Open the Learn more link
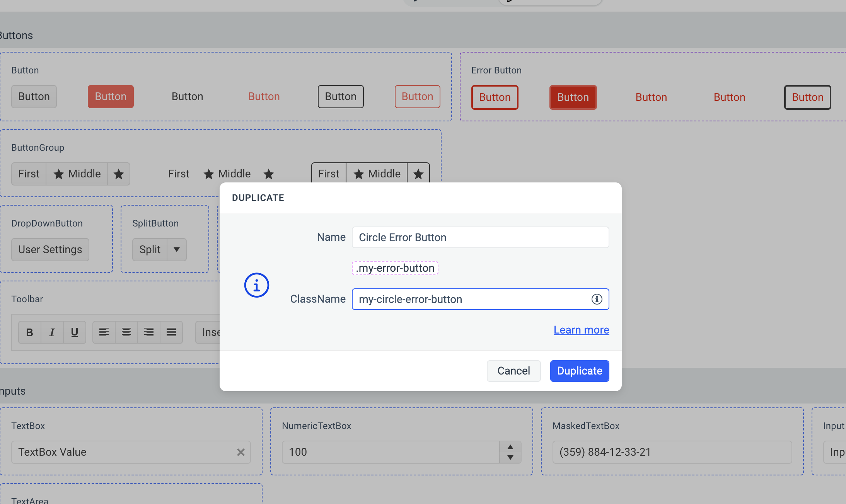The image size is (846, 504). 581,330
